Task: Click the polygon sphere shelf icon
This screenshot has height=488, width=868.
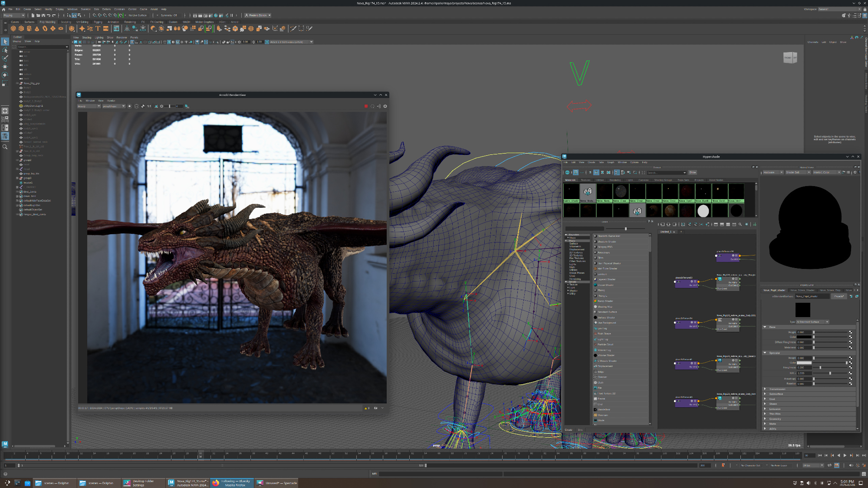Action: pos(13,29)
